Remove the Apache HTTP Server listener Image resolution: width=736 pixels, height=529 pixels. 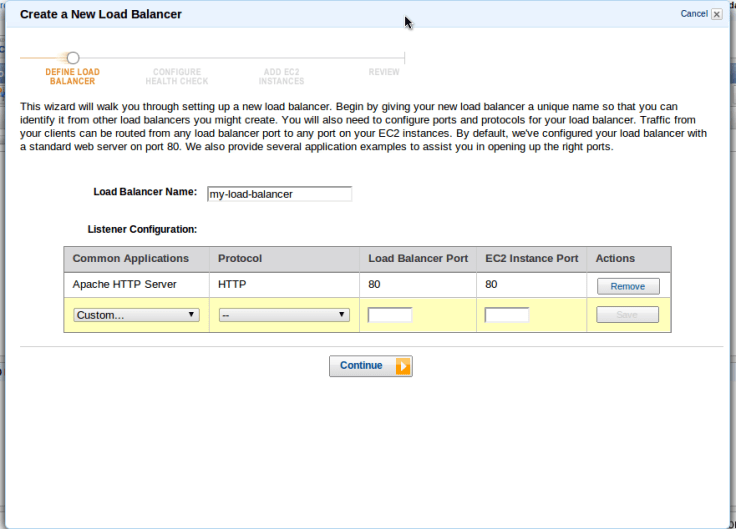click(628, 286)
